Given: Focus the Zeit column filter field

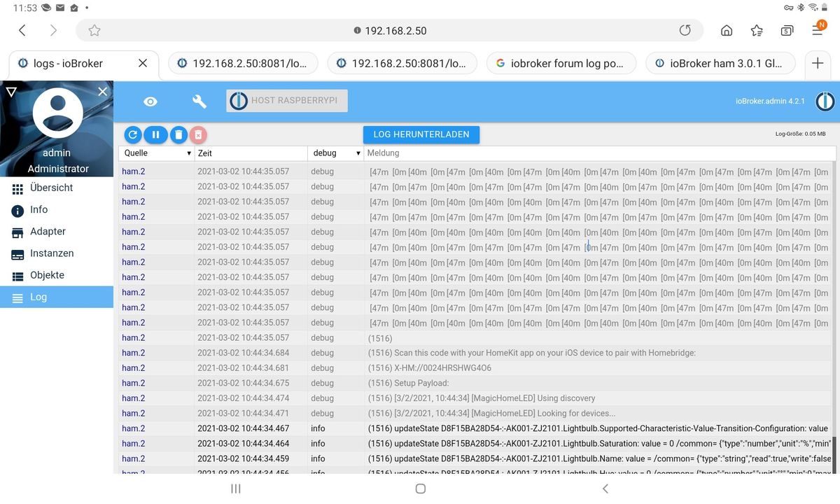Looking at the screenshot, I should point(251,153).
